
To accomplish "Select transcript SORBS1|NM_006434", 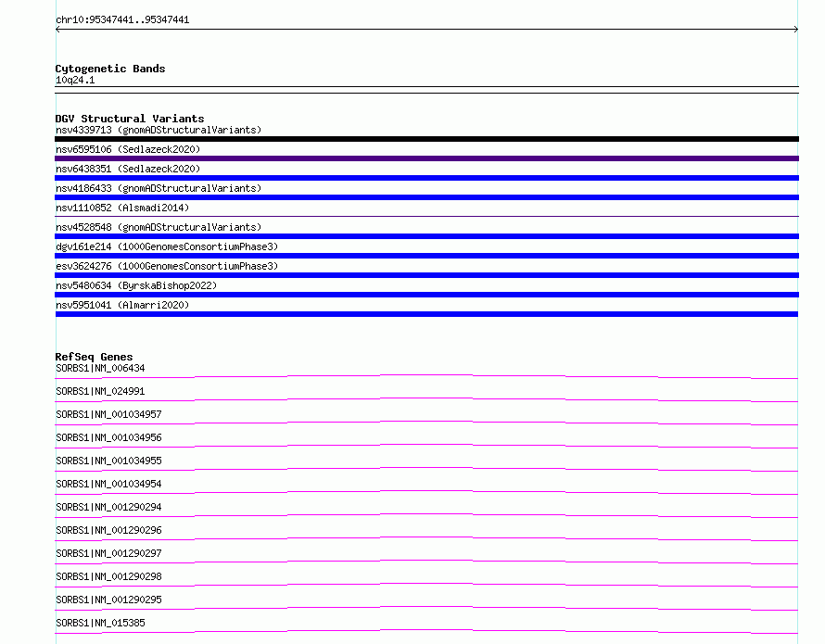I will [100, 368].
